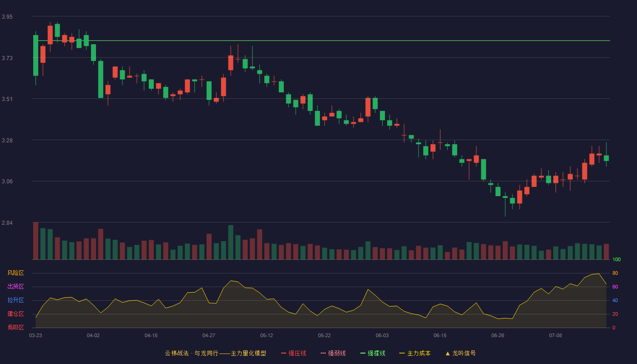Screen dimensions: 637x364
Task: Select the 建仓区 zone label
Action: click(15, 314)
